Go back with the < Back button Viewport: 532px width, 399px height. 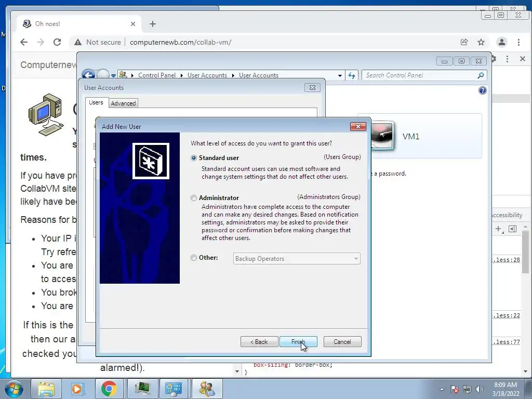tap(259, 342)
